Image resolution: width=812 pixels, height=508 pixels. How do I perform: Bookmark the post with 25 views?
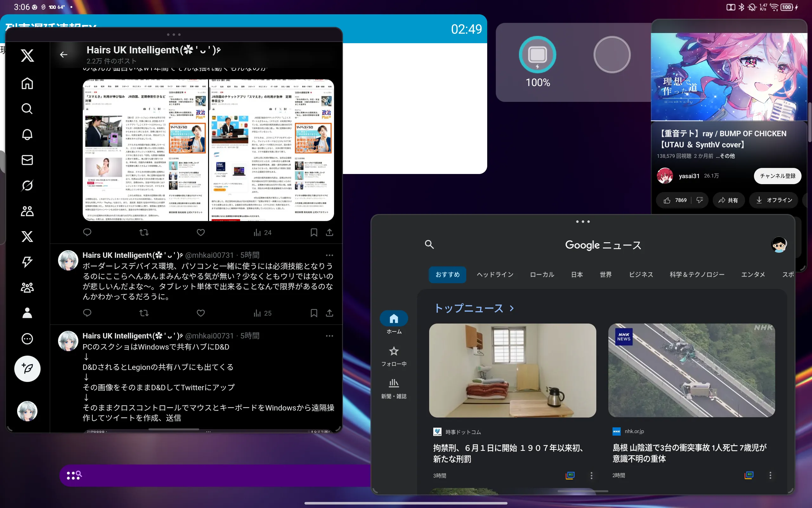click(x=314, y=313)
